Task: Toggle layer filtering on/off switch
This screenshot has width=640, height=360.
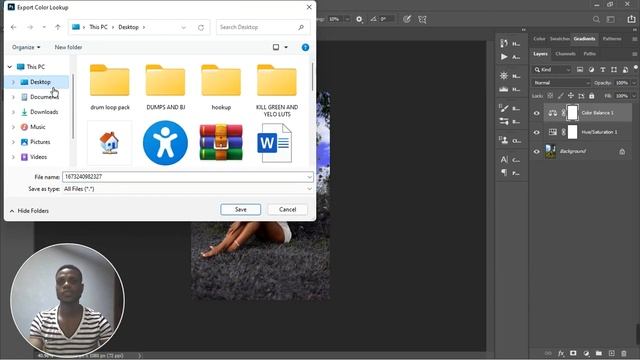Action: [636, 67]
